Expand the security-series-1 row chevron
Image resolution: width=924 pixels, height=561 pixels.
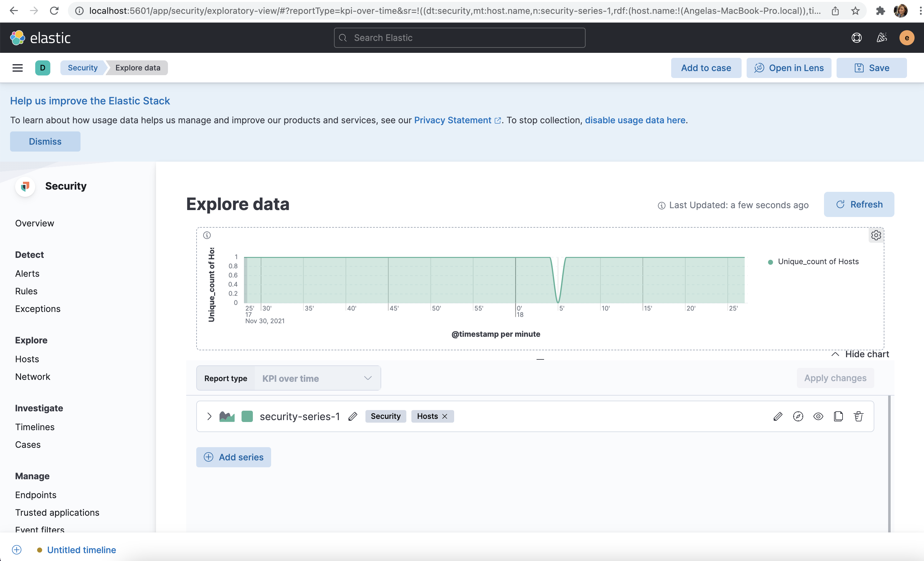[209, 416]
